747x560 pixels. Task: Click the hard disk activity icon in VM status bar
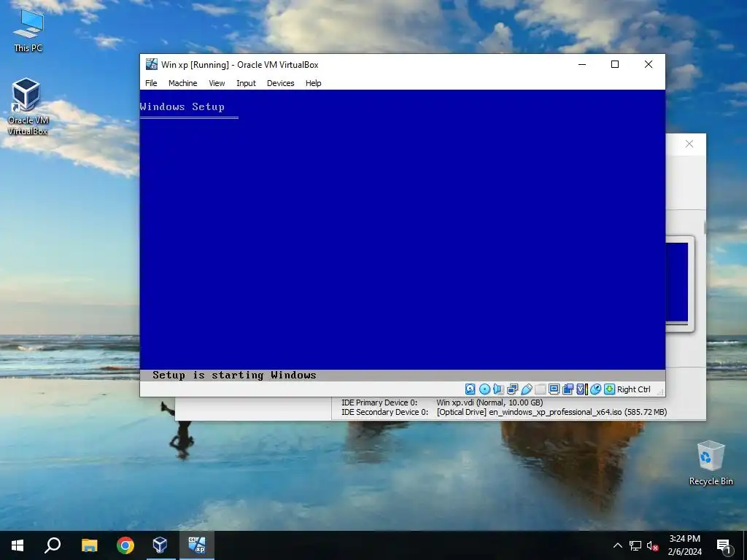coord(471,389)
